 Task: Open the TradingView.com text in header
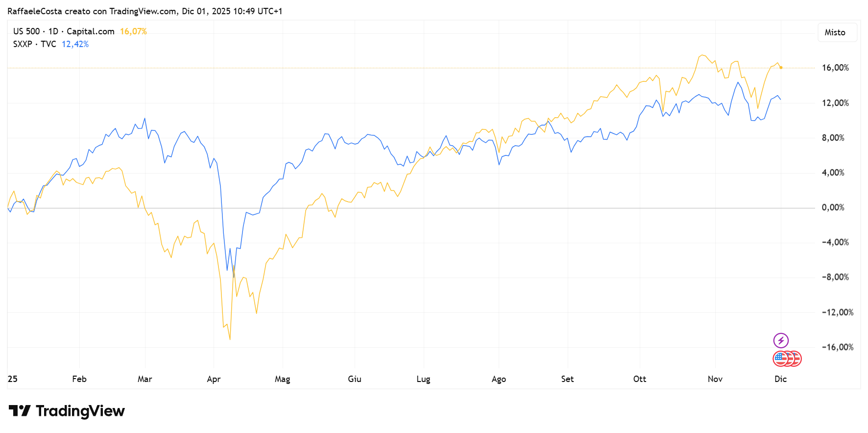tap(143, 11)
